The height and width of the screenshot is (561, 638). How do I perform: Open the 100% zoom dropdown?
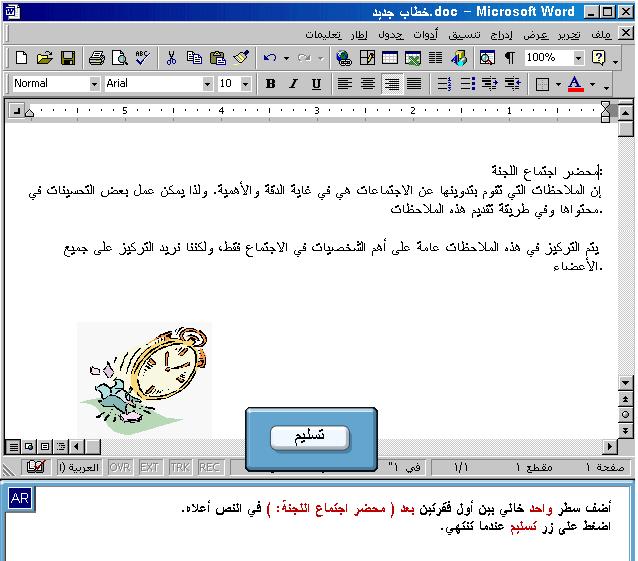click(576, 58)
